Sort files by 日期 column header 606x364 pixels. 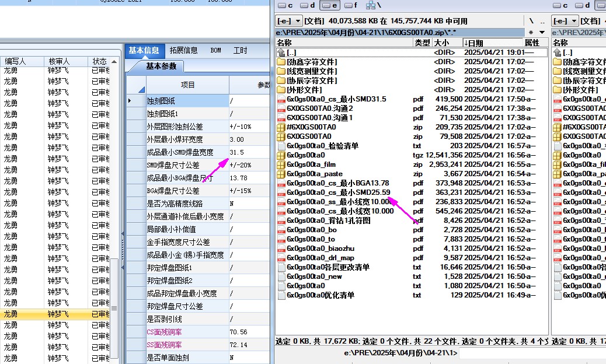click(x=493, y=43)
